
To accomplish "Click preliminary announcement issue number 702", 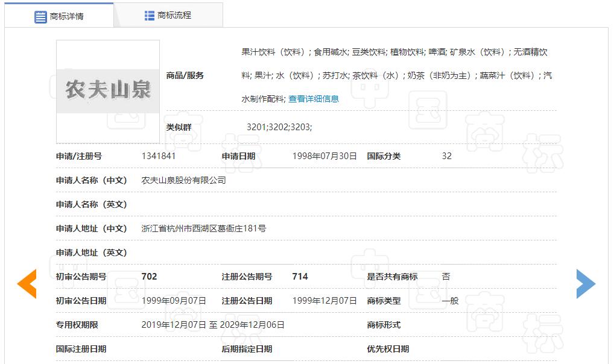I will tap(149, 277).
